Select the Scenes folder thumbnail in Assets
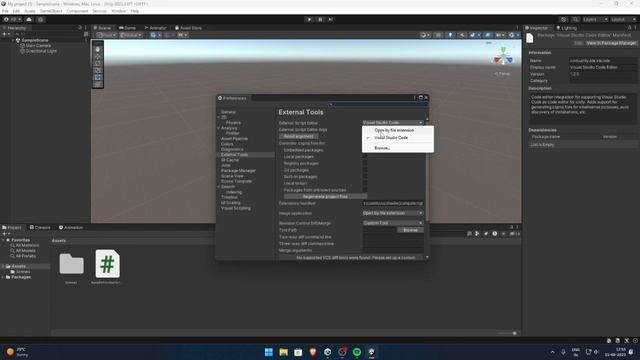This screenshot has height=360, width=640. point(71,264)
